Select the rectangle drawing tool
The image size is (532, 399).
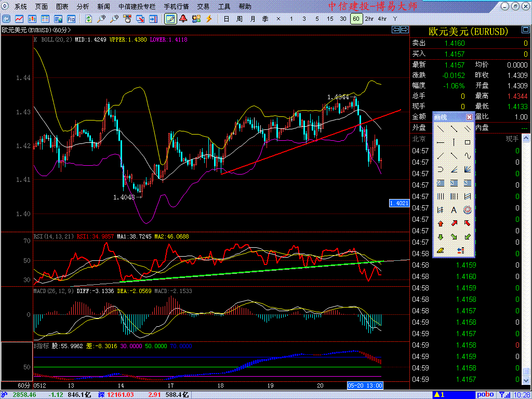point(467,142)
